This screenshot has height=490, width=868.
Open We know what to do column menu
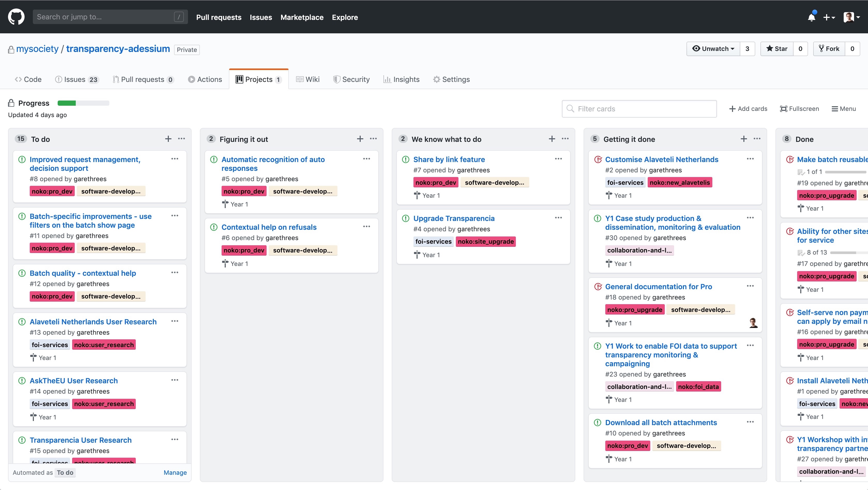565,139
